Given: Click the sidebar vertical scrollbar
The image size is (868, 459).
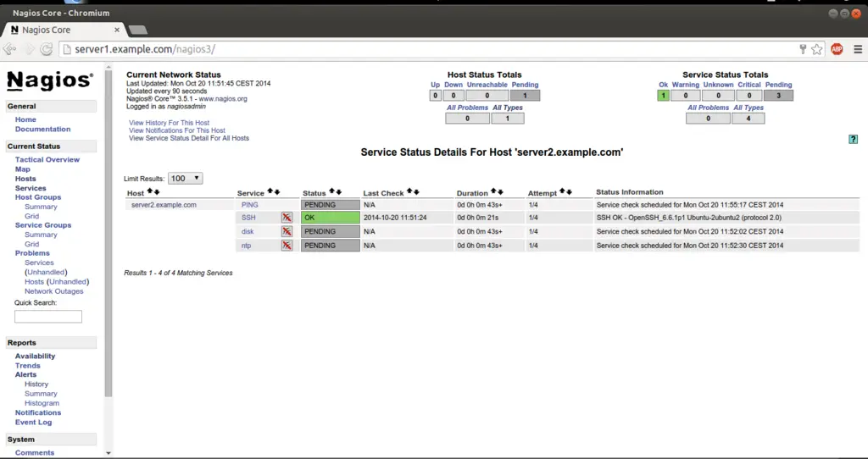Looking at the screenshot, I should coord(108,232).
